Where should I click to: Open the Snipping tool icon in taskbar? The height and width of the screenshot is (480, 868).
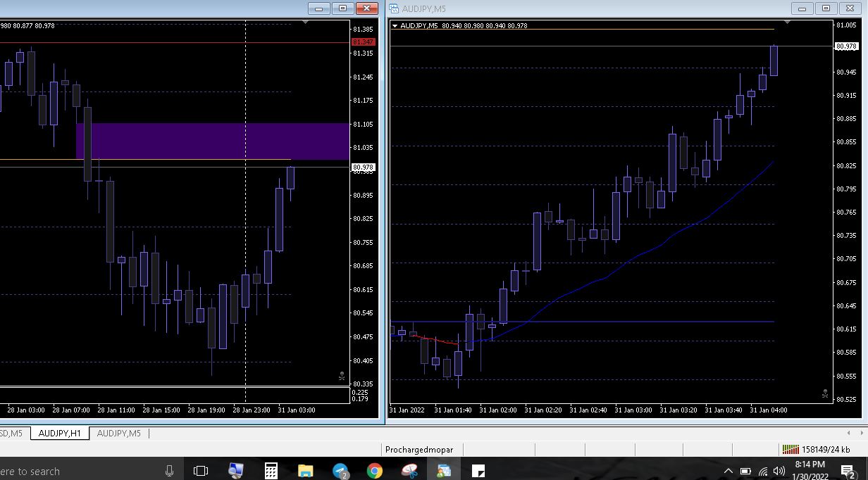(x=409, y=471)
